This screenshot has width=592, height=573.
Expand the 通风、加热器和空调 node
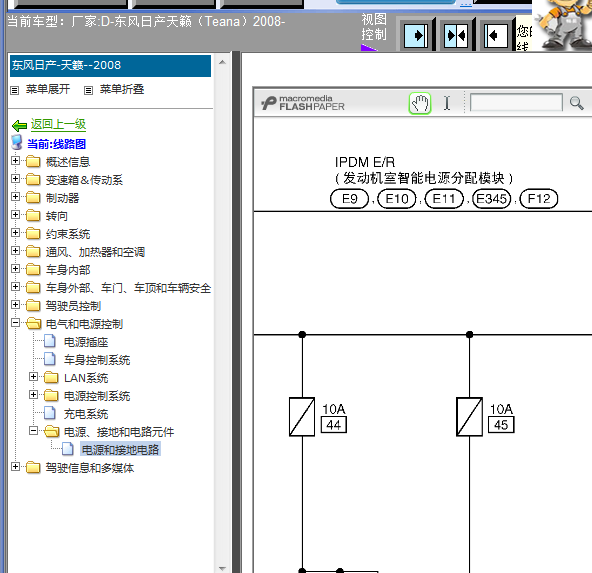pos(15,250)
